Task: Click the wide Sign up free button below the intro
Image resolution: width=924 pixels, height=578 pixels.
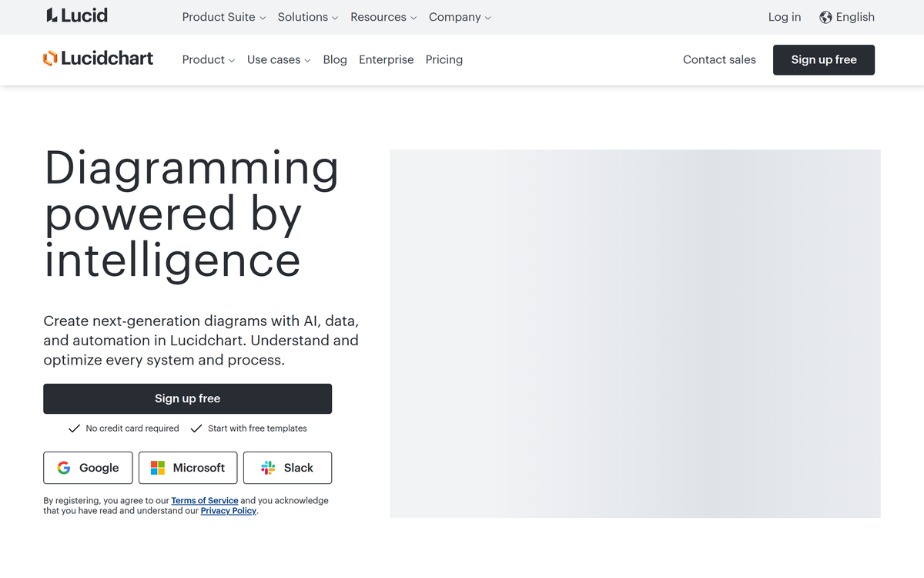Action: [x=188, y=398]
